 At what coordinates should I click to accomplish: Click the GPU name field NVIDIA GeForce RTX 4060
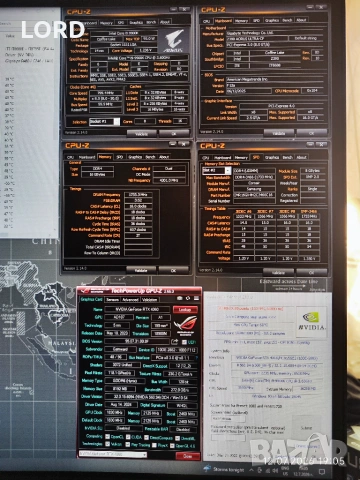click(x=137, y=309)
